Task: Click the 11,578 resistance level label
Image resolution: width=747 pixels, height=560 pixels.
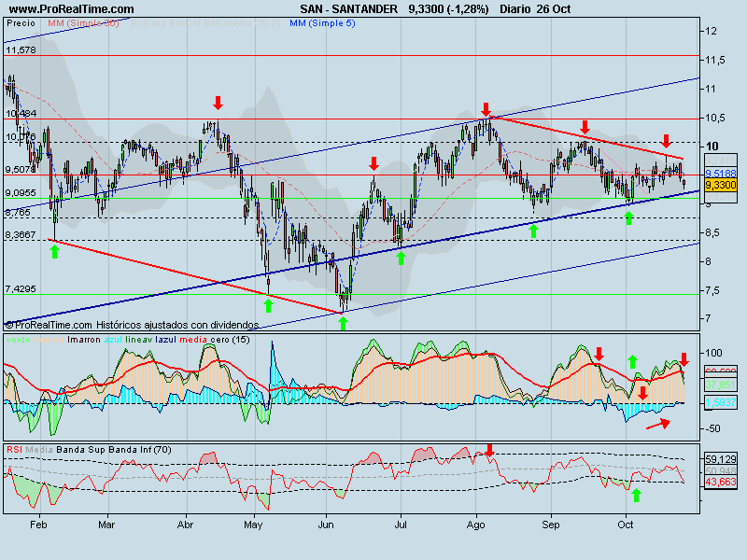Action: (x=21, y=50)
